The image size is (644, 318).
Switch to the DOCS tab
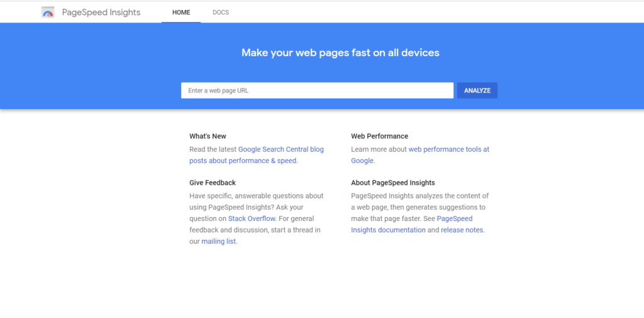coord(221,13)
